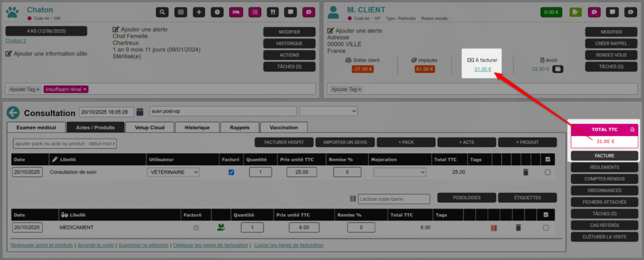Switch to the Examen médical tab
The height and width of the screenshot is (260, 644).
click(x=36, y=127)
